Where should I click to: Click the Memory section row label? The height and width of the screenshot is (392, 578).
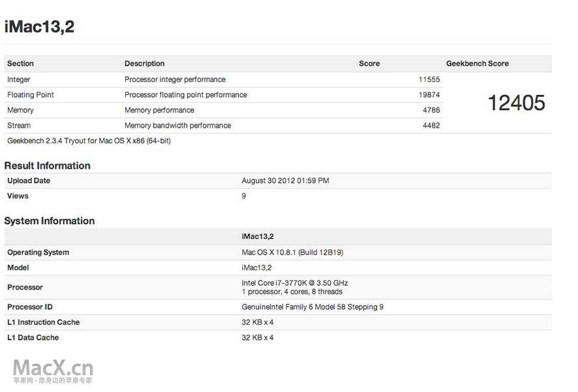(20, 110)
